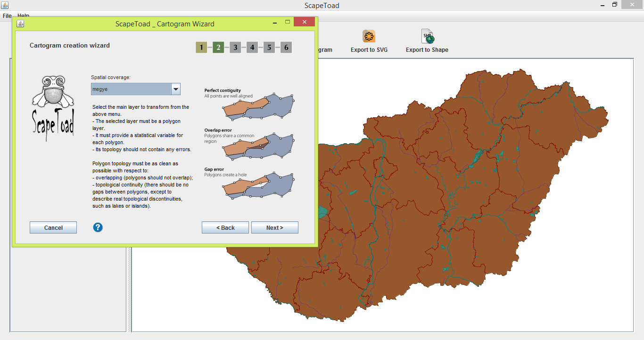Click Export to Shape label

pos(427,50)
